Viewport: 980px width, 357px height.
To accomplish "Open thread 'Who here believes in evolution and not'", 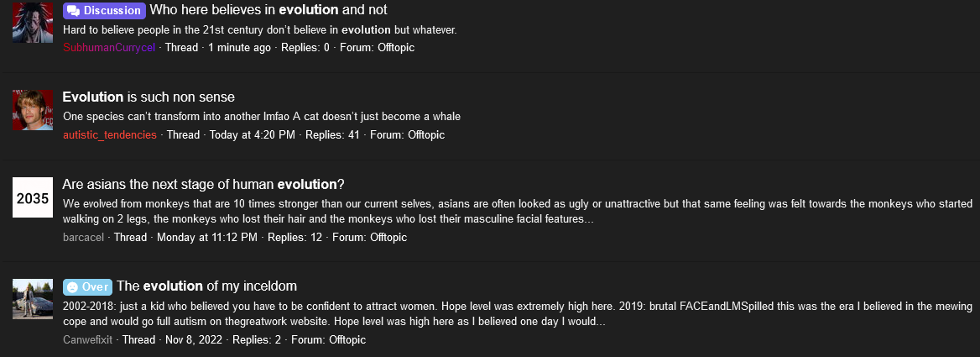I will point(268,10).
